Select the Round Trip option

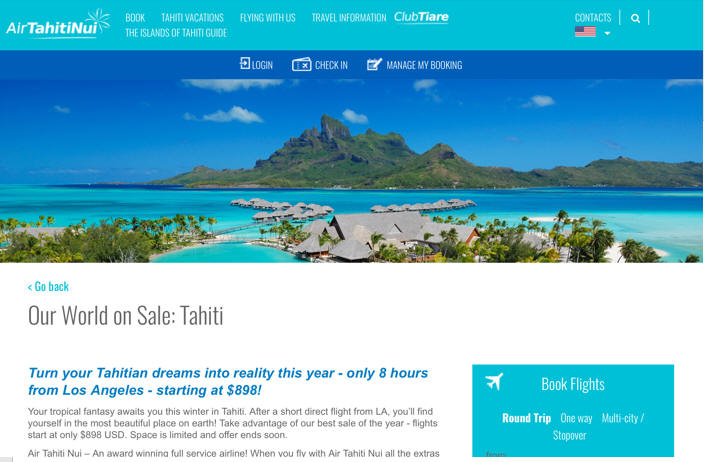tap(526, 418)
